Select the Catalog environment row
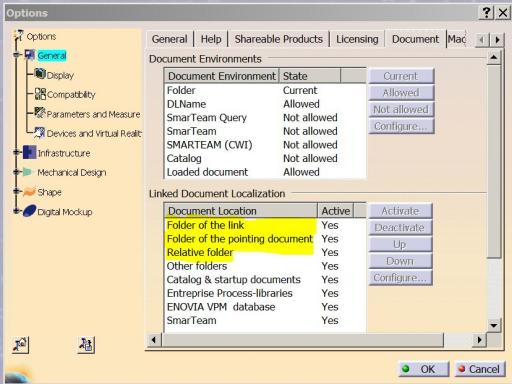The width and height of the screenshot is (512, 384). pyautogui.click(x=265, y=158)
